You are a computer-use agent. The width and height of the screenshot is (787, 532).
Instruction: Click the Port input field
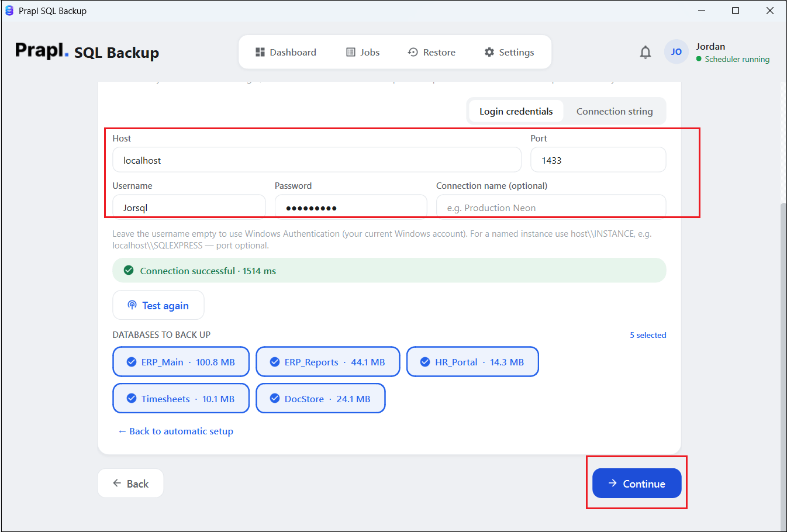pyautogui.click(x=598, y=160)
